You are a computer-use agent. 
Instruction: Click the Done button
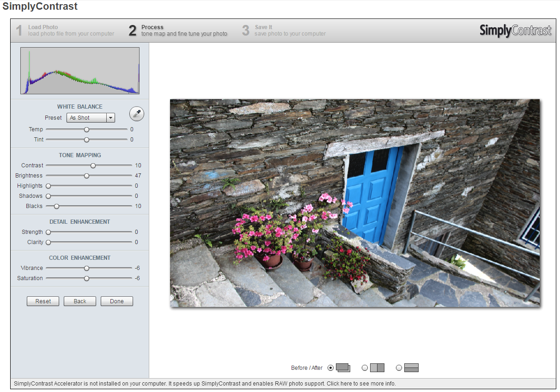pyautogui.click(x=117, y=301)
